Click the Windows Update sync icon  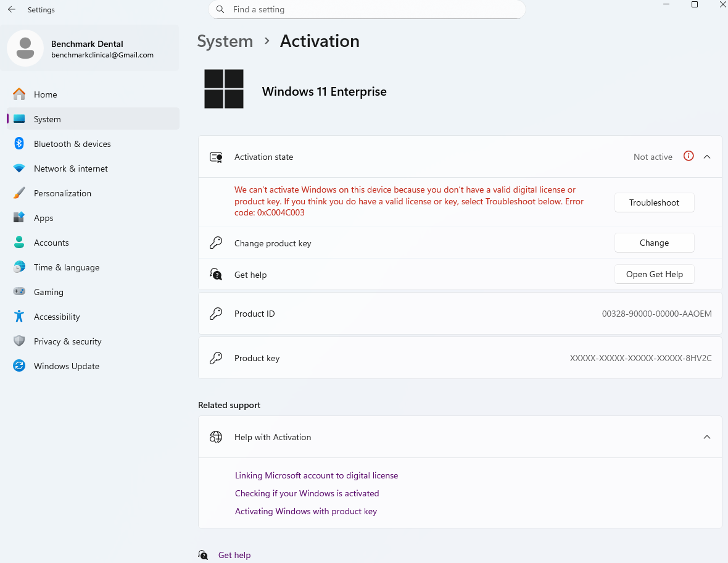(x=19, y=366)
